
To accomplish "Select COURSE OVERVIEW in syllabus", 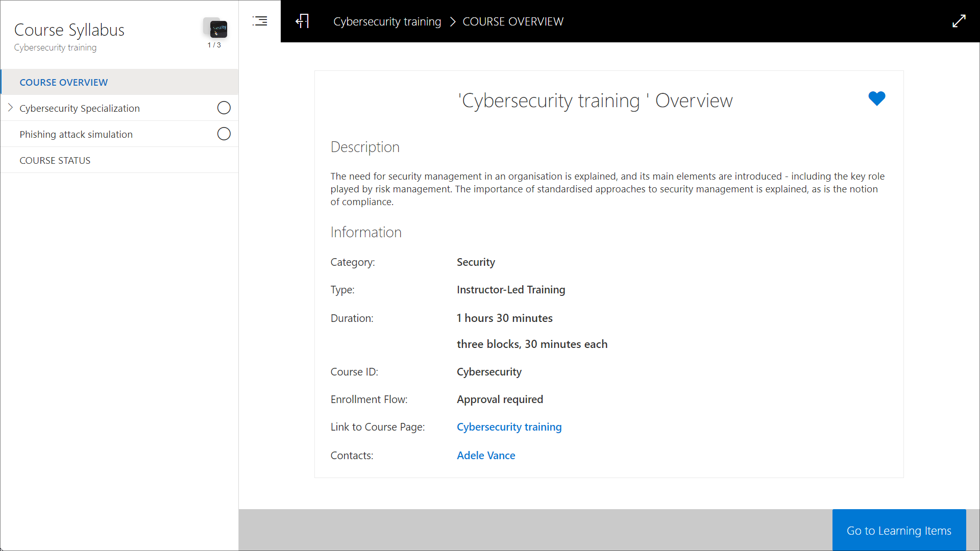I will tap(64, 82).
